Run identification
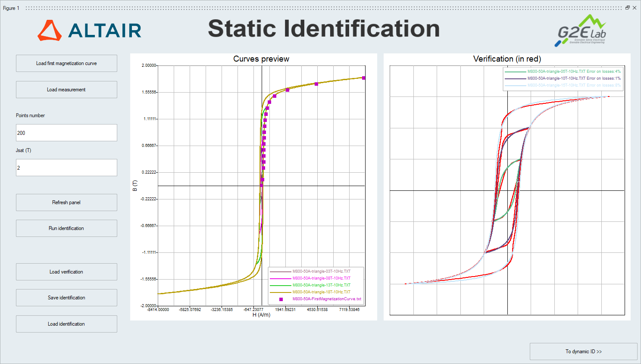 pyautogui.click(x=66, y=228)
